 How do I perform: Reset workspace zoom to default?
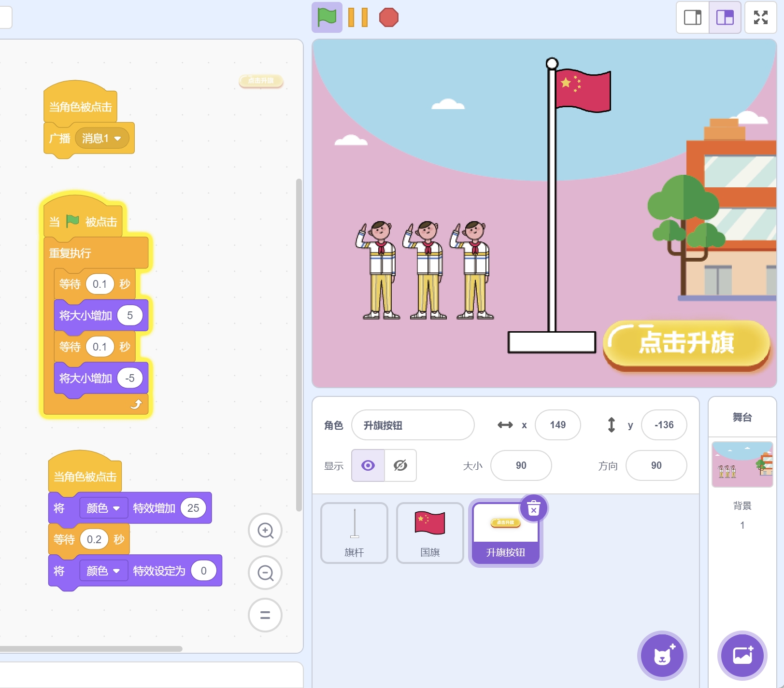click(265, 615)
